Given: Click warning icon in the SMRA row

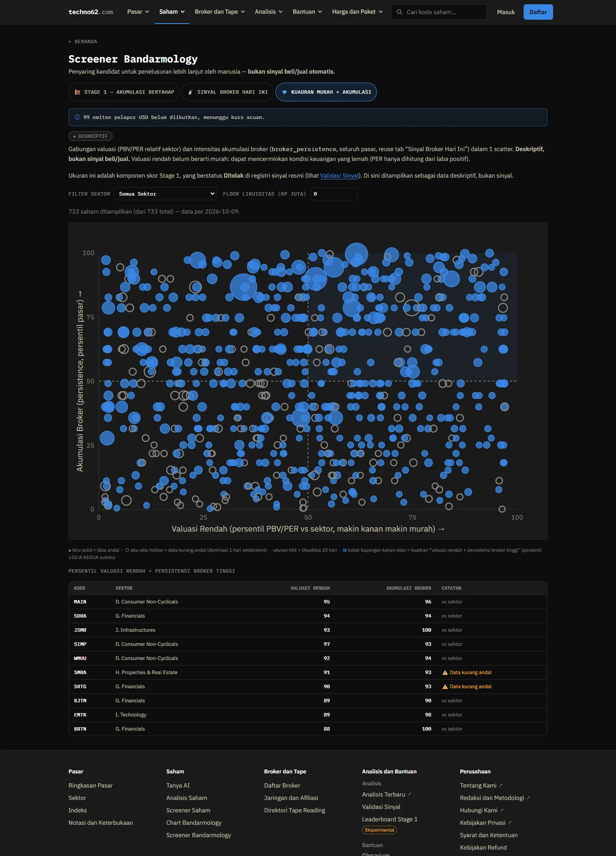Looking at the screenshot, I should coord(445,672).
